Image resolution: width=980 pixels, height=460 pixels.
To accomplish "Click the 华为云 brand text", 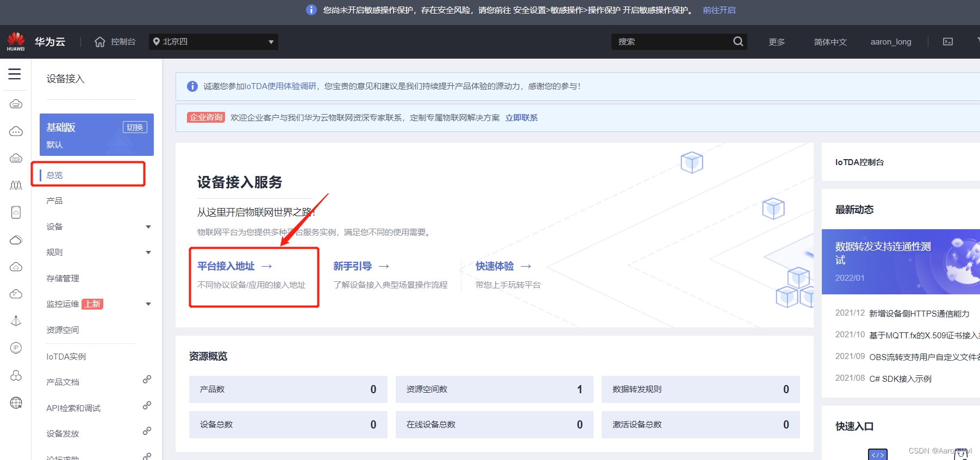I will pyautogui.click(x=50, y=42).
